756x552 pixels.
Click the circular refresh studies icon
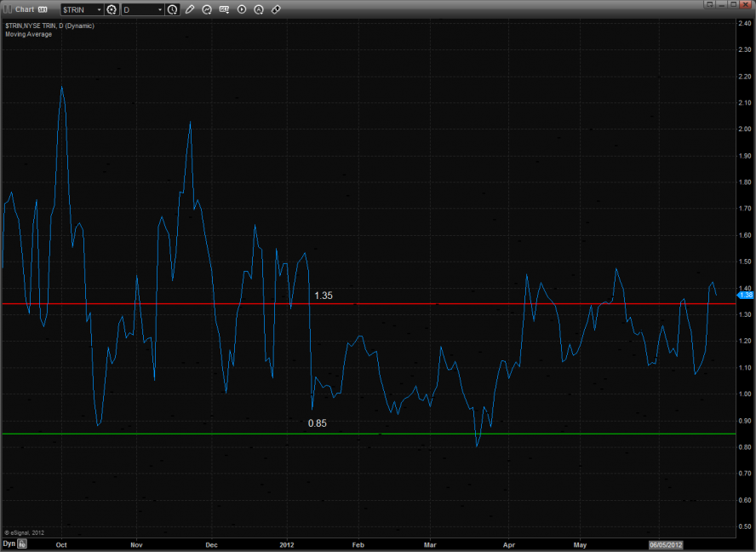(207, 9)
